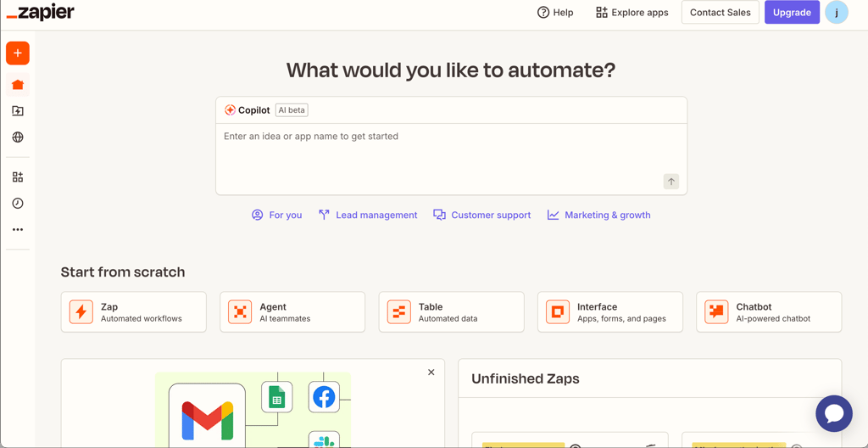Image resolution: width=868 pixels, height=448 pixels.
Task: Open Zap history clock icon
Action: 18,203
